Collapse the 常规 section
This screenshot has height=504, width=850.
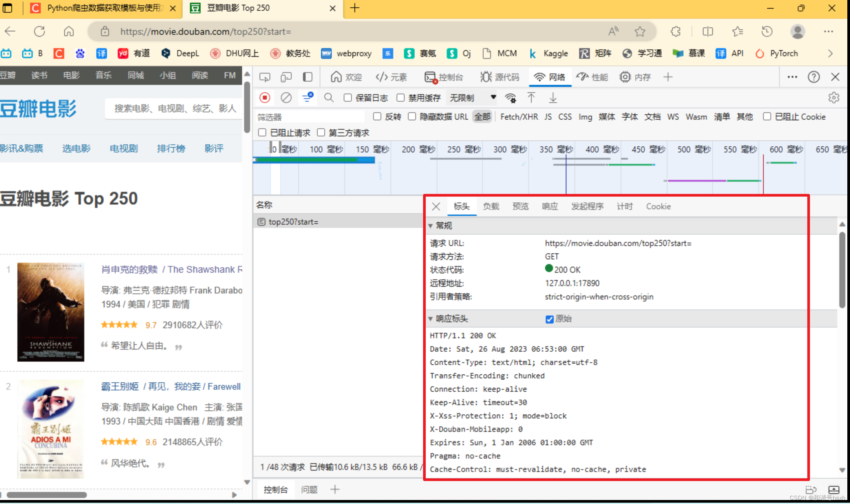pos(431,226)
